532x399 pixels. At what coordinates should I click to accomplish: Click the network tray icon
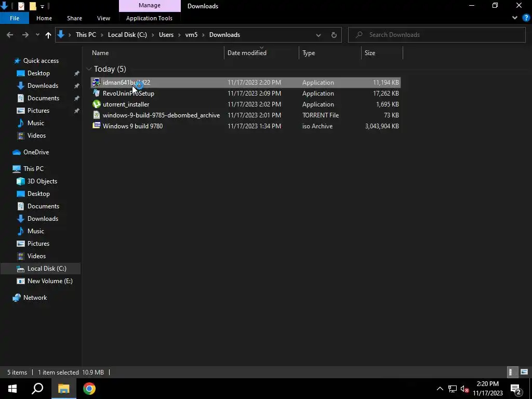click(453, 389)
